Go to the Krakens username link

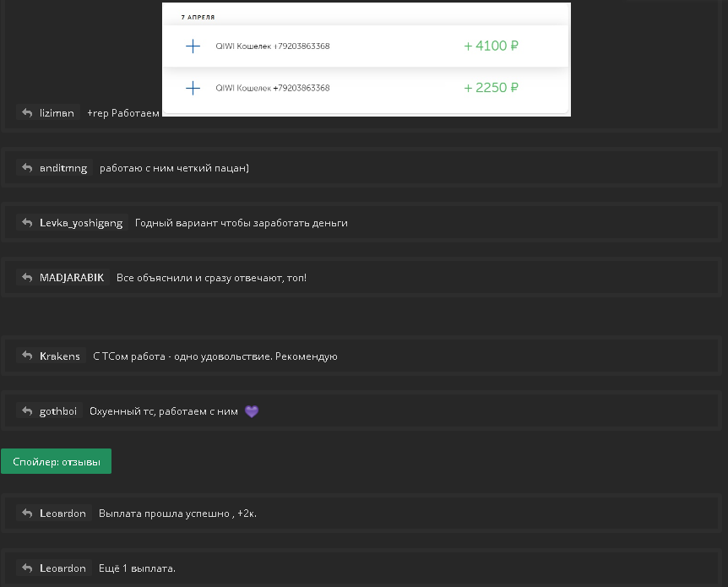tap(59, 356)
